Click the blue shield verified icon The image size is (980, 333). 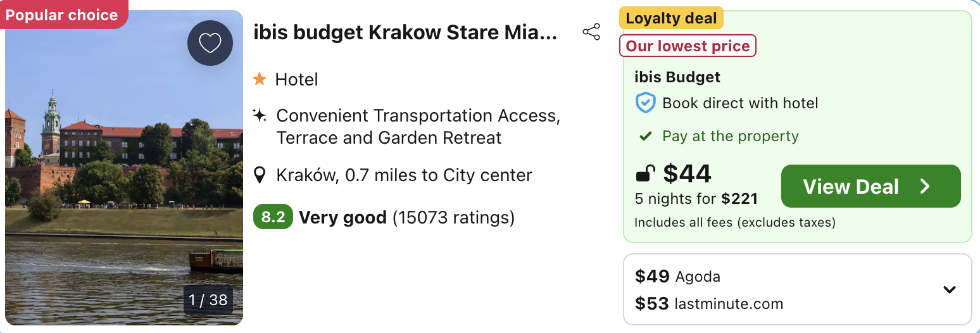pos(645,103)
